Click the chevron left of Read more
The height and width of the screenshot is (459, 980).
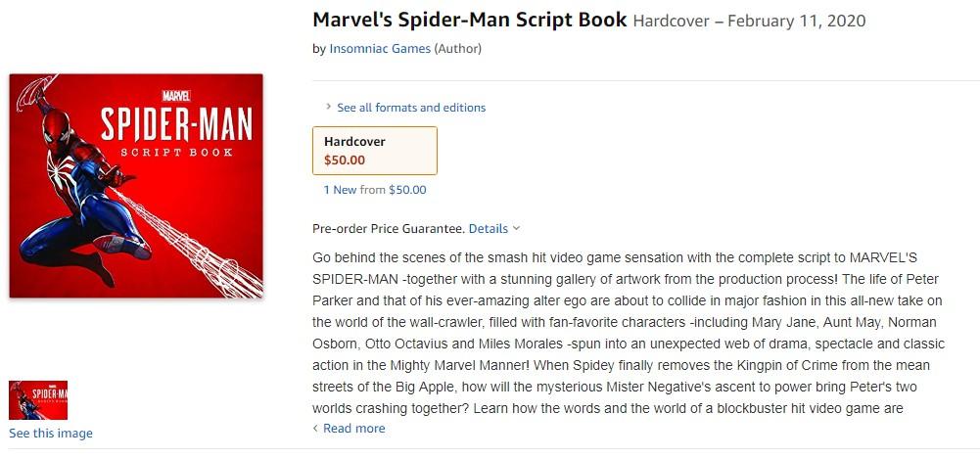point(315,429)
